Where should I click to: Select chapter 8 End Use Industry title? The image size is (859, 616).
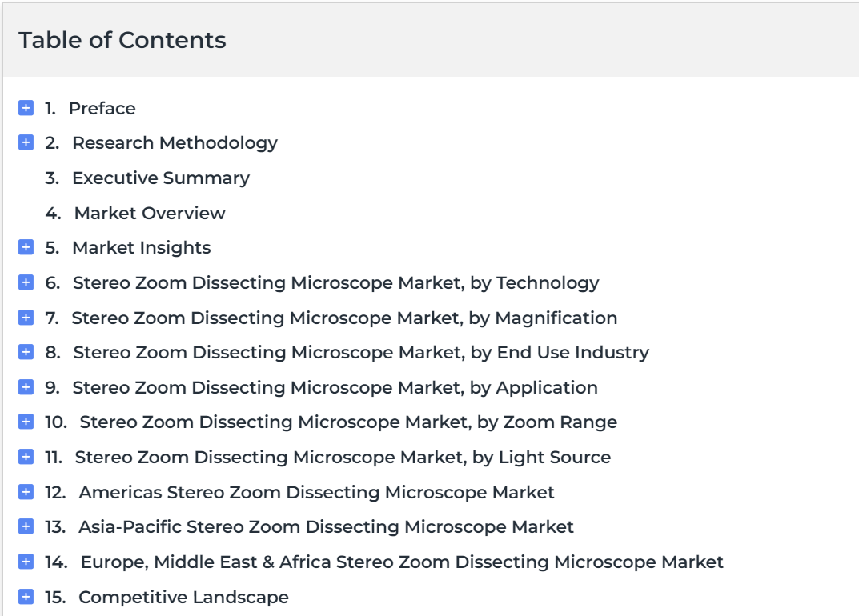pos(361,353)
